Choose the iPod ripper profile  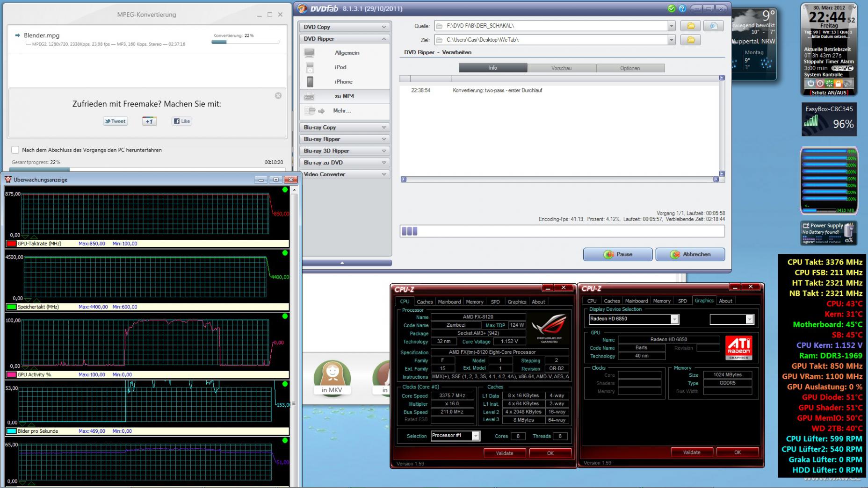pyautogui.click(x=344, y=67)
